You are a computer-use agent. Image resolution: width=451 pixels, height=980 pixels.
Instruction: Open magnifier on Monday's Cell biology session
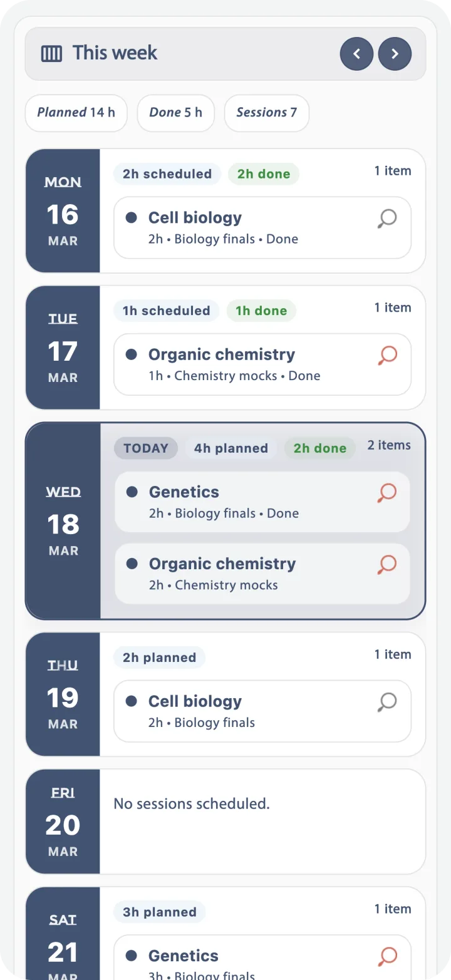tap(387, 219)
